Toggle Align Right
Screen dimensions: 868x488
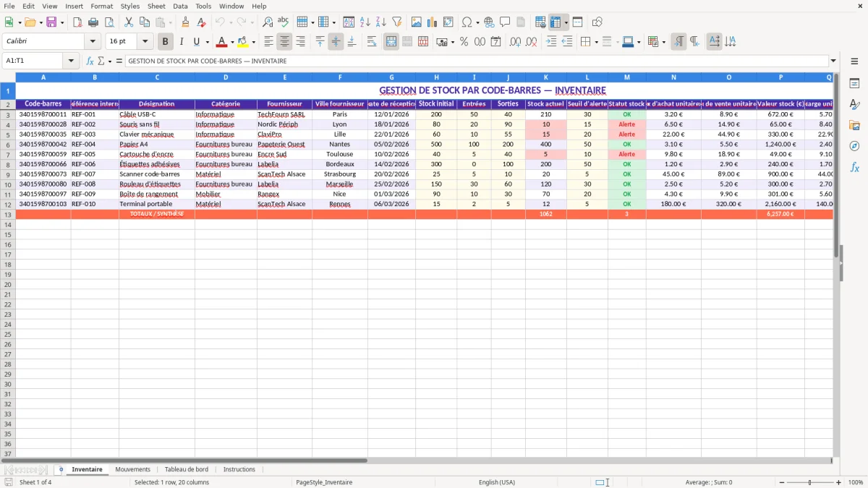(300, 42)
